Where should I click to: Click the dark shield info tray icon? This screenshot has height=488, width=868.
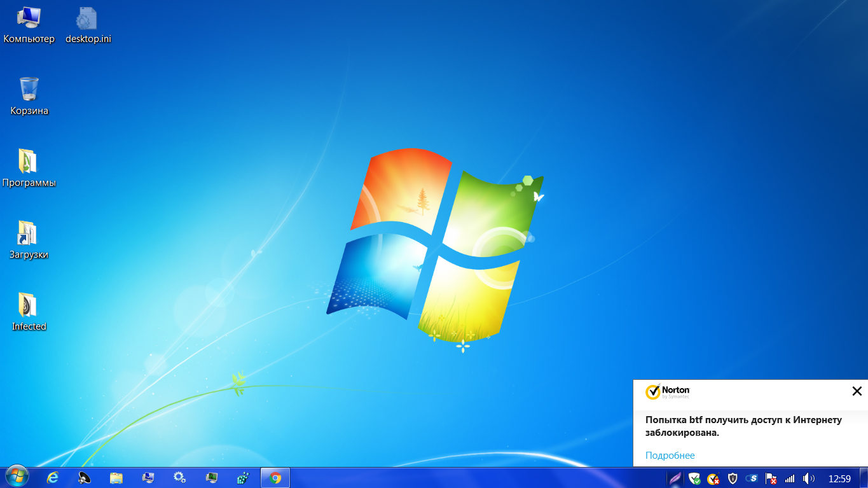point(733,478)
